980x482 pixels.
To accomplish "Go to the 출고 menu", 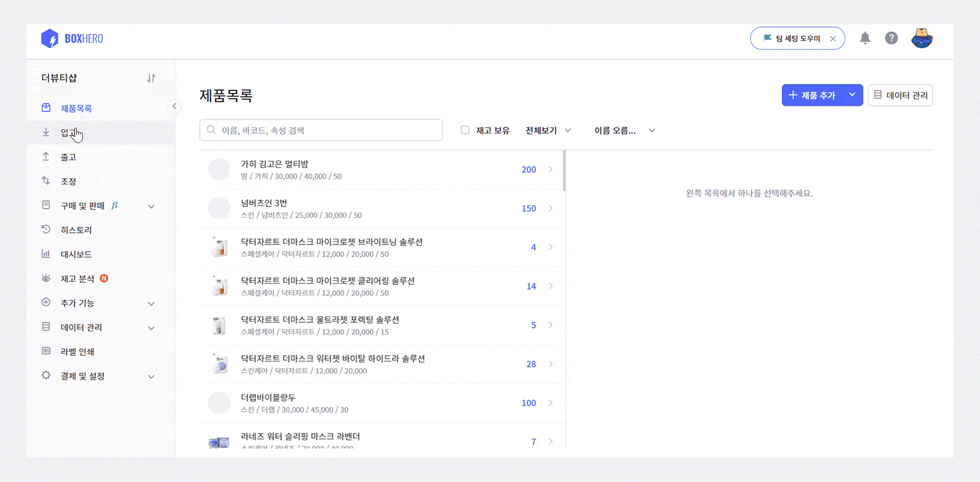I will coord(69,157).
